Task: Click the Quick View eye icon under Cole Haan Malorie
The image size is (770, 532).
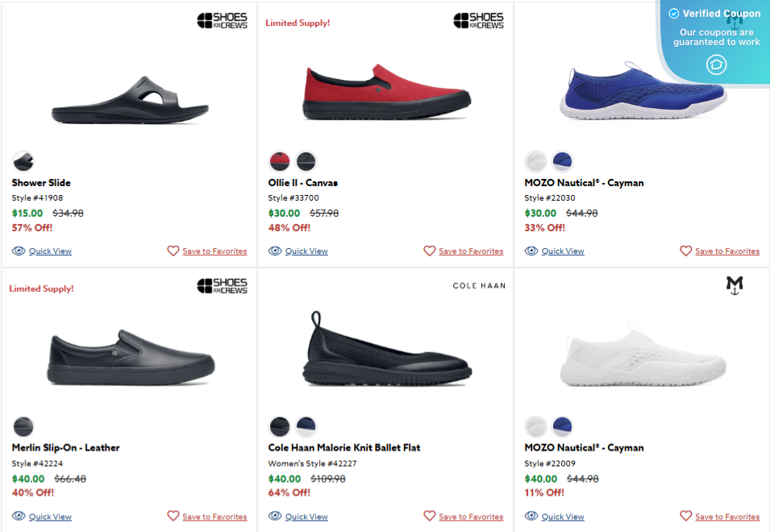Action: pyautogui.click(x=275, y=516)
